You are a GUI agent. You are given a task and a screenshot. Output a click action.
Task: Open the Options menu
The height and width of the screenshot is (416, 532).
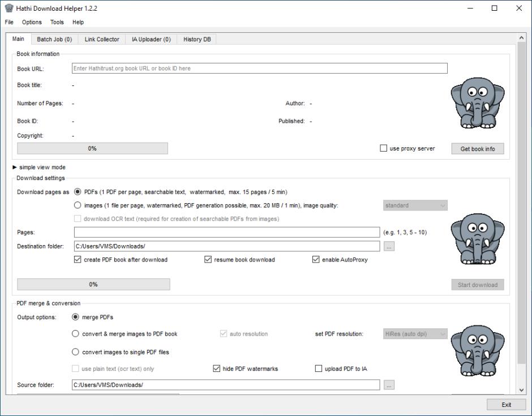pos(32,22)
